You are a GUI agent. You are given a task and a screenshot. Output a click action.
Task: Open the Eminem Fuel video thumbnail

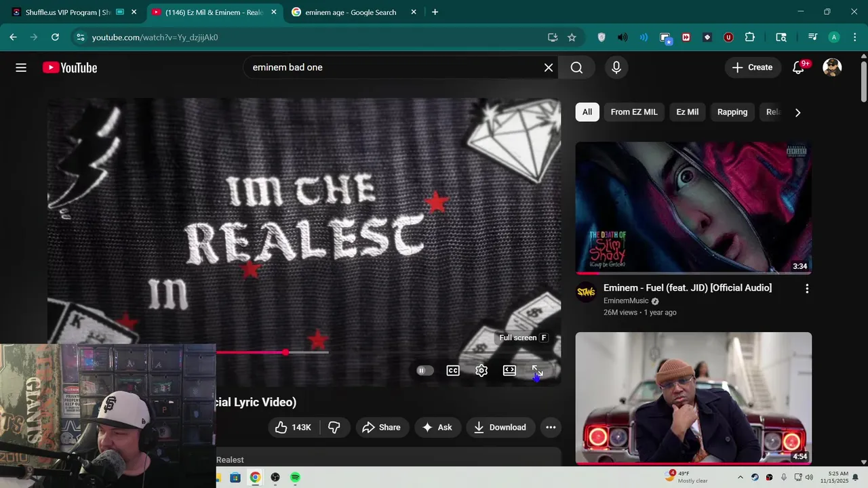pyautogui.click(x=694, y=208)
